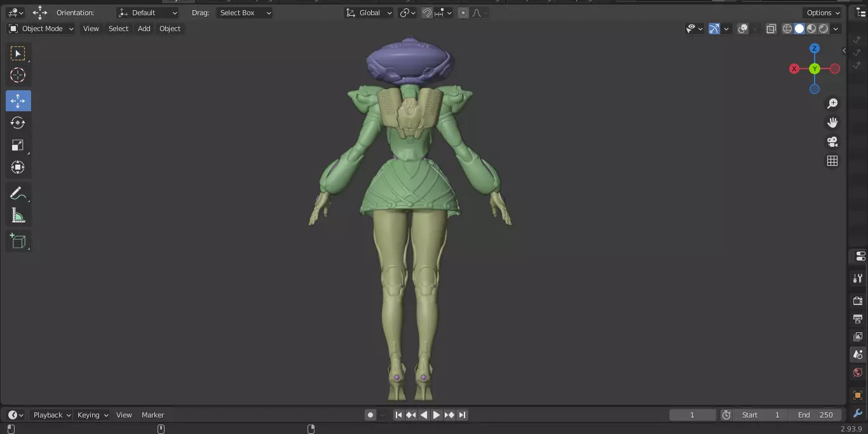Open the View menu in 3D viewport

[91, 29]
